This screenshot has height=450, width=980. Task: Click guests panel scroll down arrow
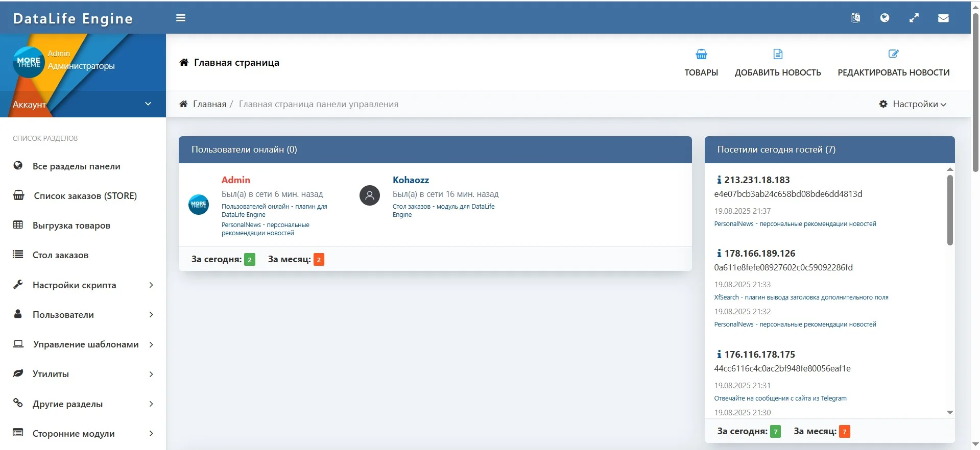pos(950,412)
